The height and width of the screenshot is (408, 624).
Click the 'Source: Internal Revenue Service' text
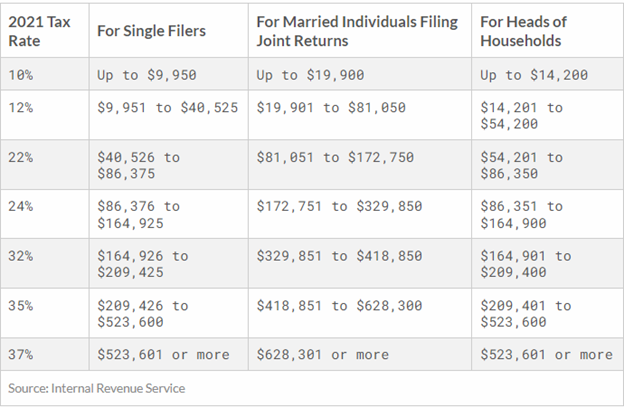(x=97, y=387)
